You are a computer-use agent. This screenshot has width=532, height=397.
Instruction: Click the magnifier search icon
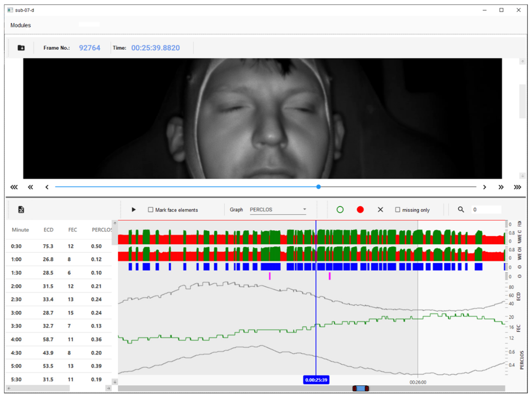coord(461,210)
